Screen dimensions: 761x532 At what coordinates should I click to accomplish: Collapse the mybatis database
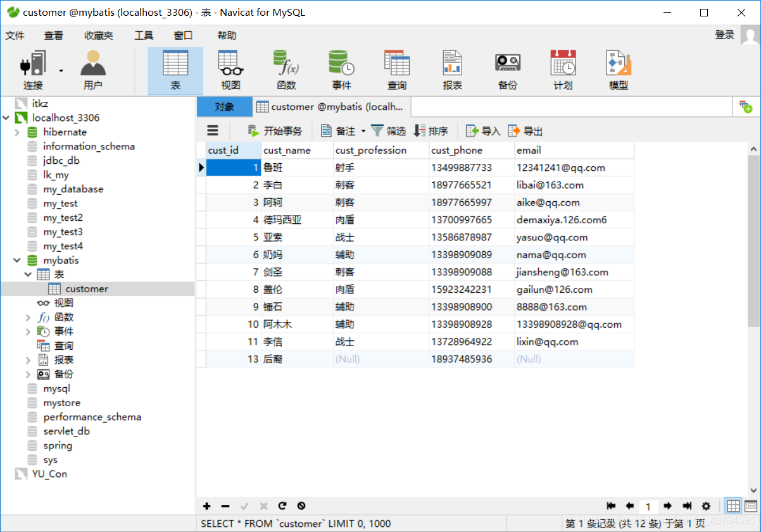click(17, 261)
